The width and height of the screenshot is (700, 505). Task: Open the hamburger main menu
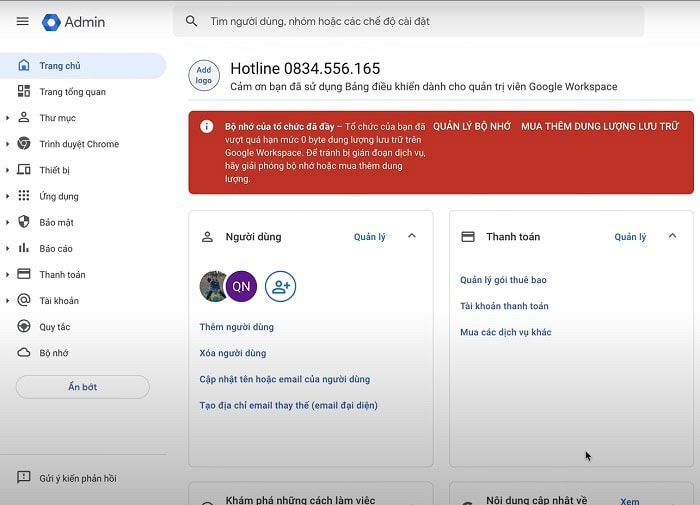coord(22,21)
